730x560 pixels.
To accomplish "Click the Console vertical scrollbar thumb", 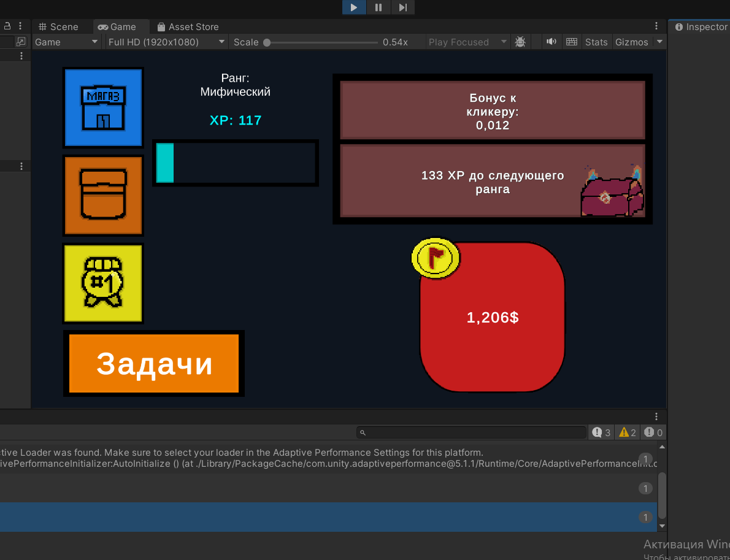I will [x=662, y=495].
